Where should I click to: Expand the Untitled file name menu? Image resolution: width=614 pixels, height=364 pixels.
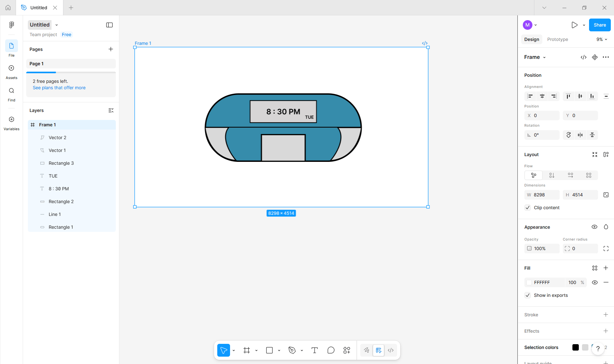(56, 25)
